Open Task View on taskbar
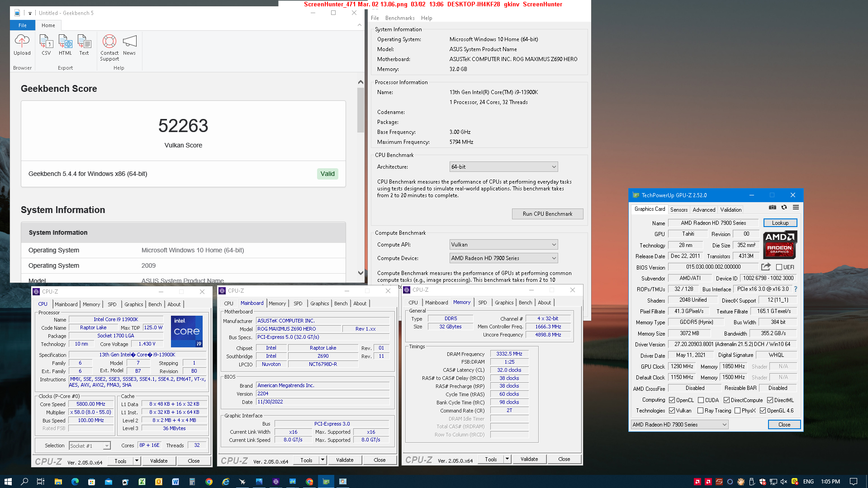 coord(41,482)
